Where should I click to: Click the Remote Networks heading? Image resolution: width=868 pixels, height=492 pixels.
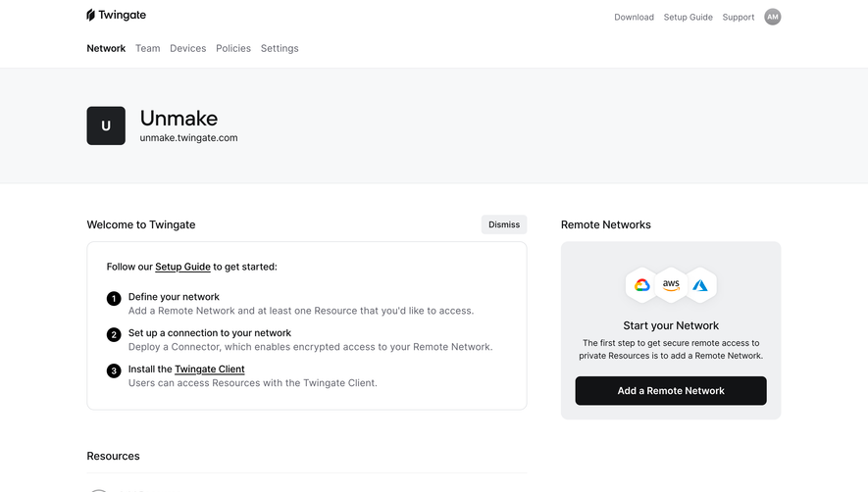[605, 224]
